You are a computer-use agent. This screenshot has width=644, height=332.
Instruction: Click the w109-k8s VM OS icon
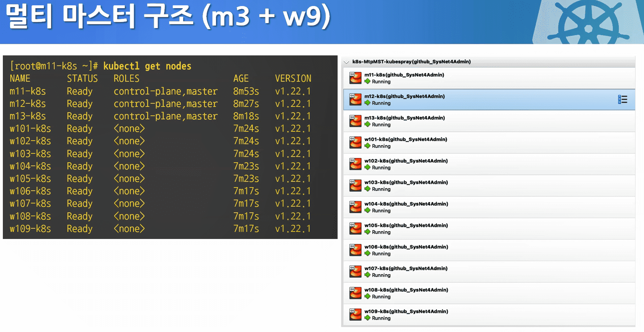[x=355, y=315]
